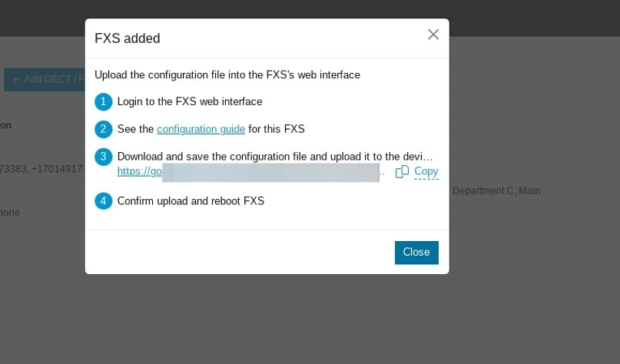The height and width of the screenshot is (364, 620).
Task: Click 'Department C, Main' in background table
Action: (496, 190)
